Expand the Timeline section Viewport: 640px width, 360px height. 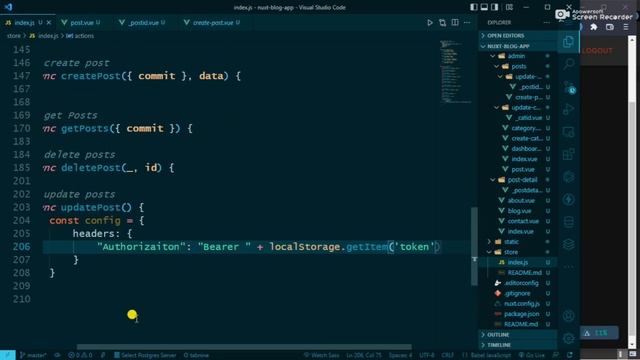pyautogui.click(x=518, y=345)
